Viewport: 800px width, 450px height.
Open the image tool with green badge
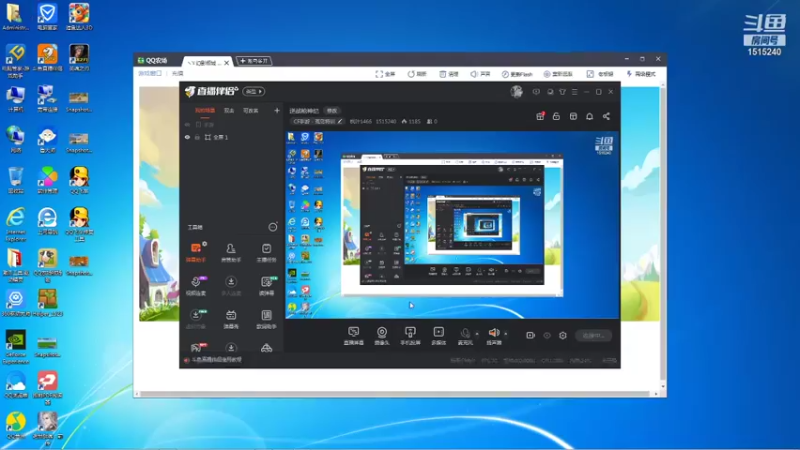[266, 285]
